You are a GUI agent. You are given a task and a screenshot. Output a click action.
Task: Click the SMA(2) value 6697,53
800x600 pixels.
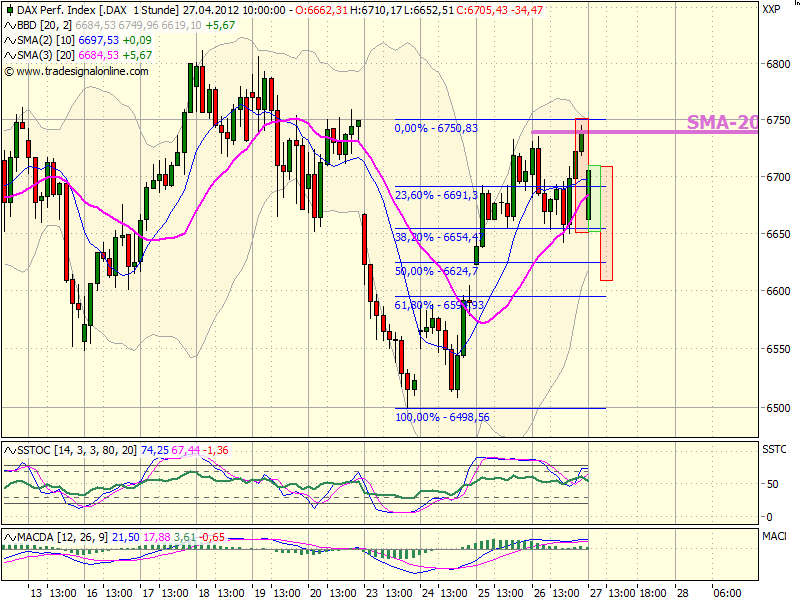coord(98,40)
